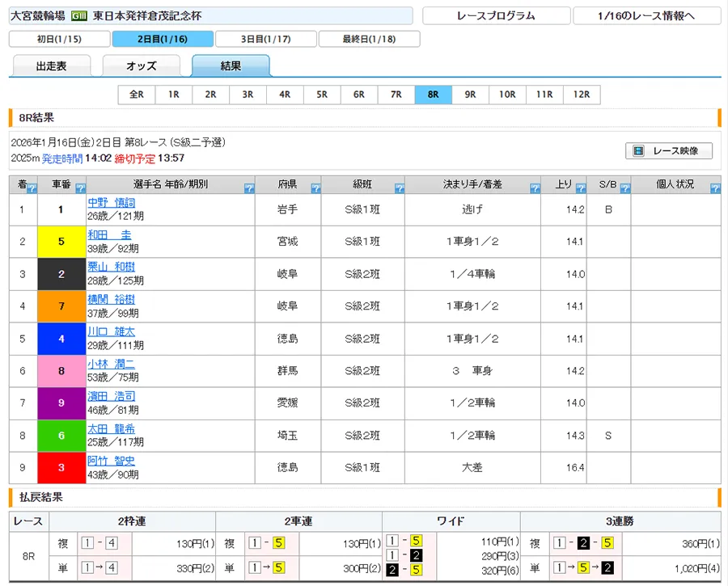Open rider profile link 阿竹 智史
728x586 pixels.
tap(112, 462)
